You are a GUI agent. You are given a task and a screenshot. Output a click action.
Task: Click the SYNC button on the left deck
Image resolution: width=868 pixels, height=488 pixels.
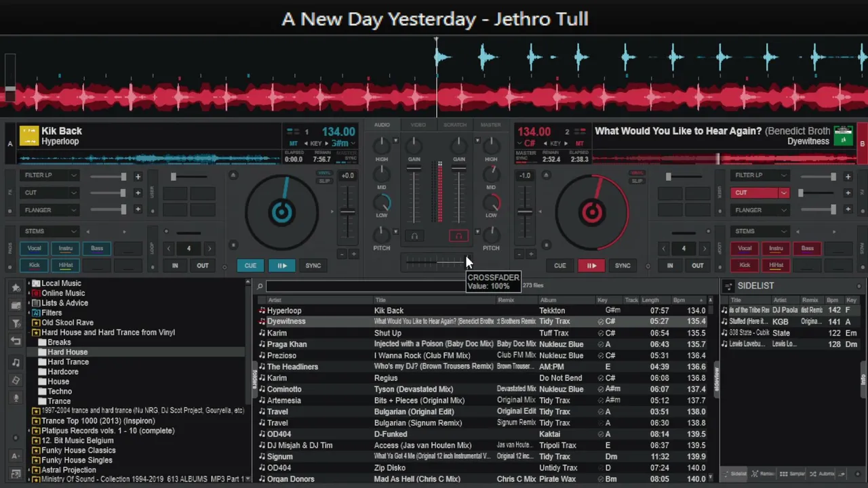pos(313,266)
